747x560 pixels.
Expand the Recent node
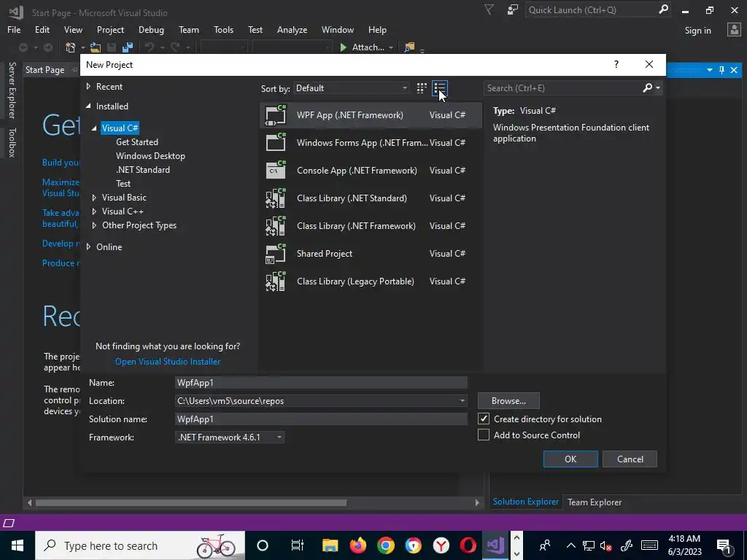point(88,87)
